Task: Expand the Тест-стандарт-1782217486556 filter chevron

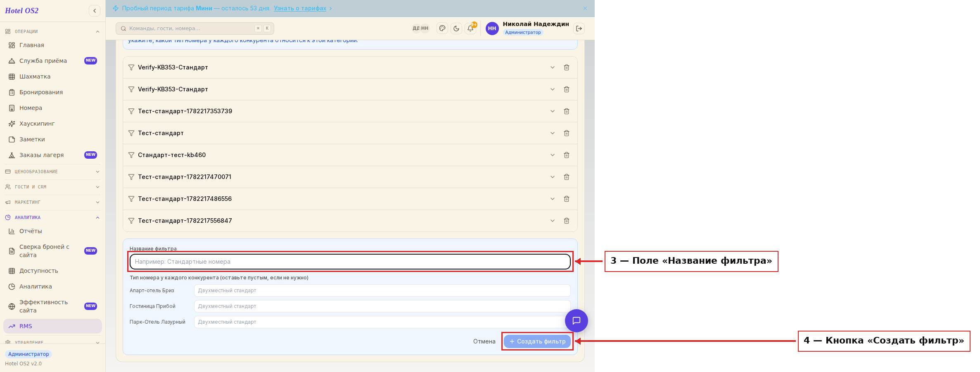Action: coord(553,199)
